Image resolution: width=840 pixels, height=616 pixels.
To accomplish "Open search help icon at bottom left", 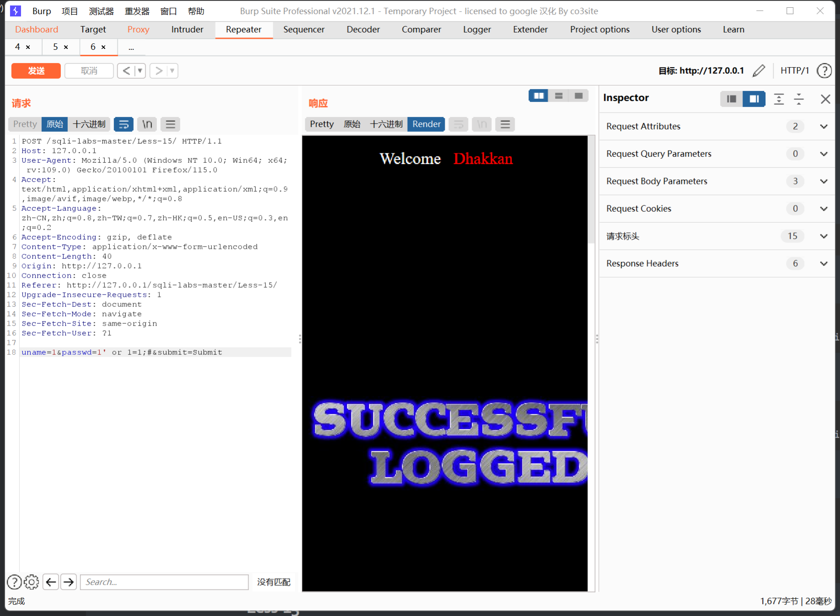I will point(14,582).
